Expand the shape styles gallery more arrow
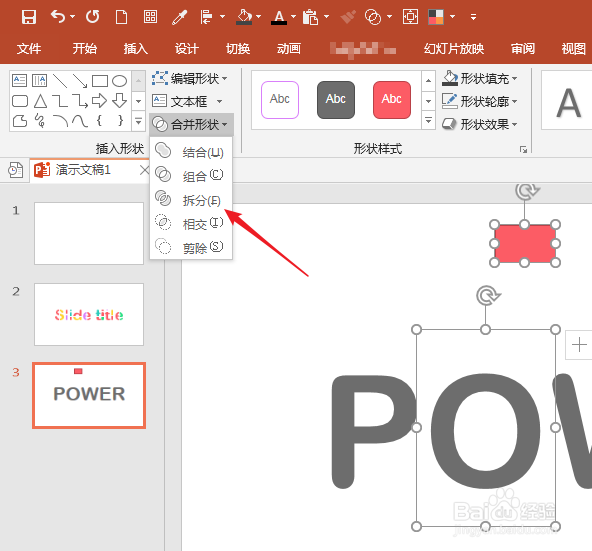592x551 pixels. (x=428, y=121)
